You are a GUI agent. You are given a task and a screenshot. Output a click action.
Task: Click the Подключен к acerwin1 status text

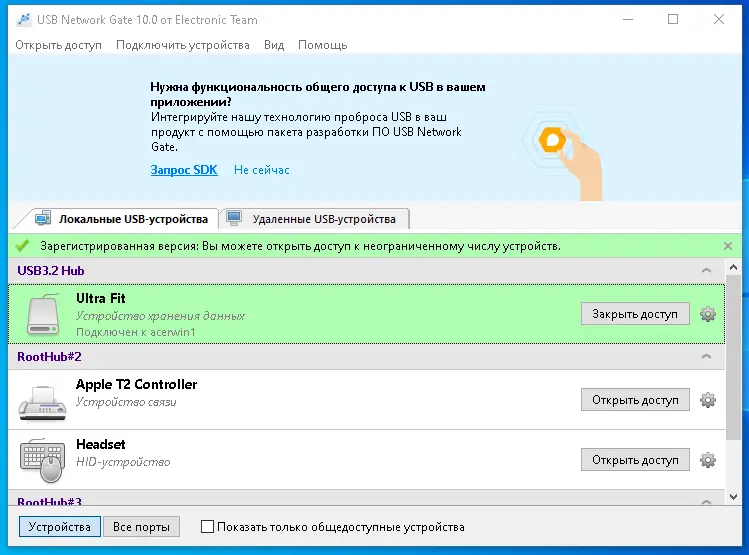coord(136,332)
